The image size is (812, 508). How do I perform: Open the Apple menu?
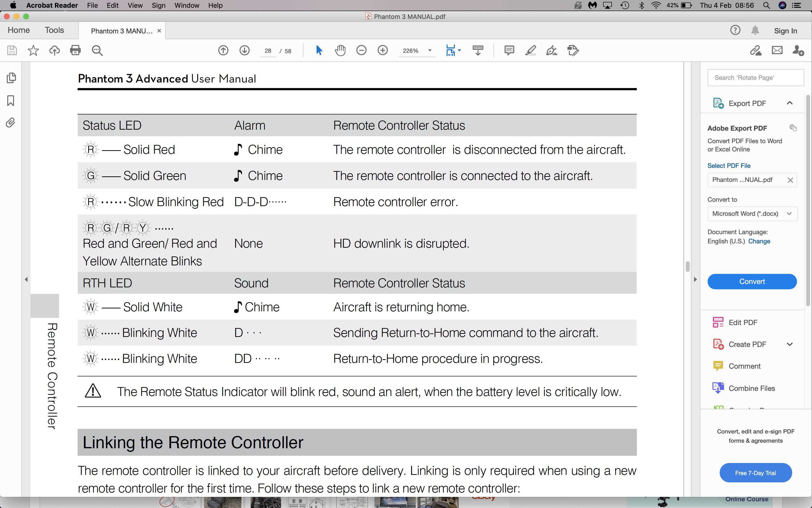click(x=13, y=5)
